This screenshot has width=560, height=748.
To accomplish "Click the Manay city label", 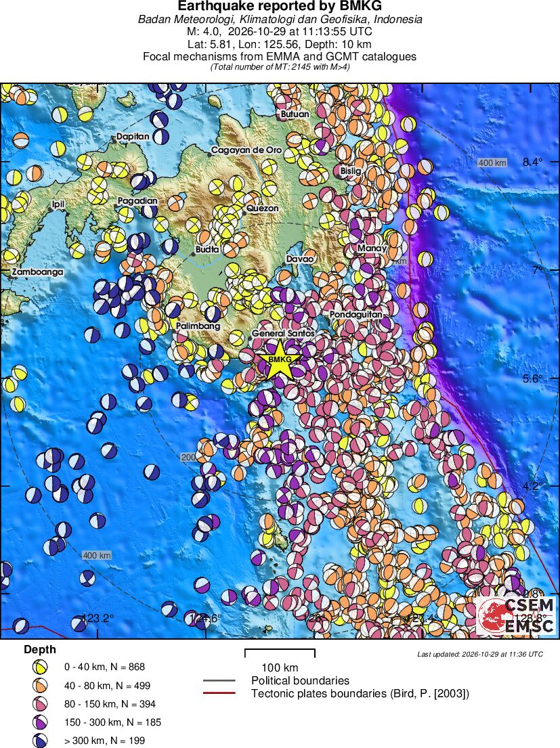I will [x=372, y=248].
